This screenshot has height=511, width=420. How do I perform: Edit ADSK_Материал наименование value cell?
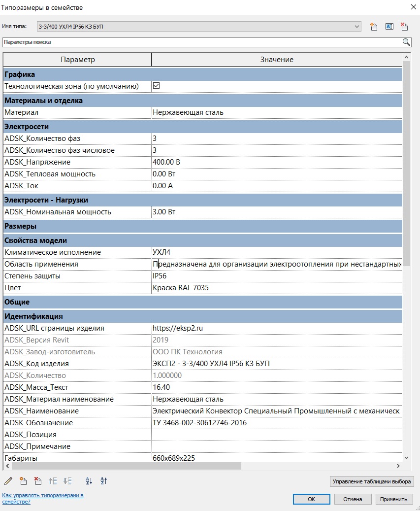(x=277, y=399)
